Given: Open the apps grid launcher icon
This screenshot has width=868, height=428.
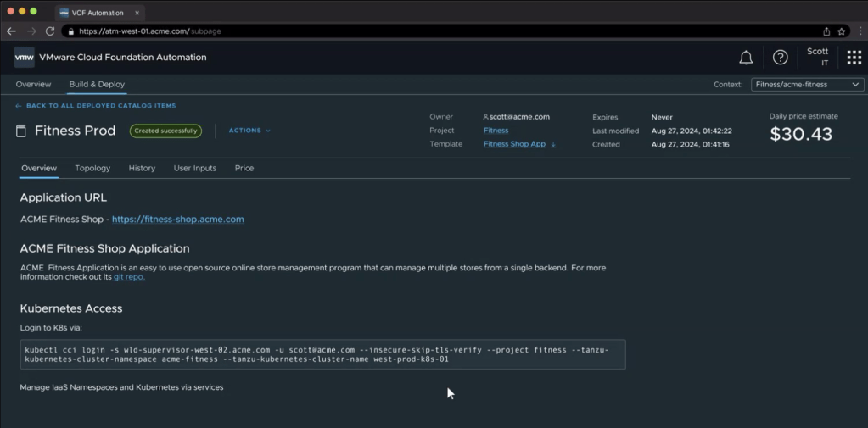Looking at the screenshot, I should [x=854, y=58].
